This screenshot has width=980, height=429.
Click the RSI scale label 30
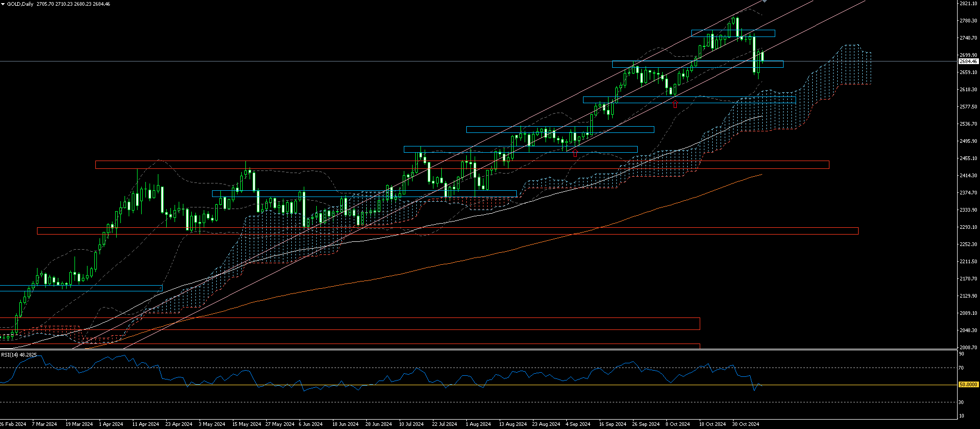[962, 402]
